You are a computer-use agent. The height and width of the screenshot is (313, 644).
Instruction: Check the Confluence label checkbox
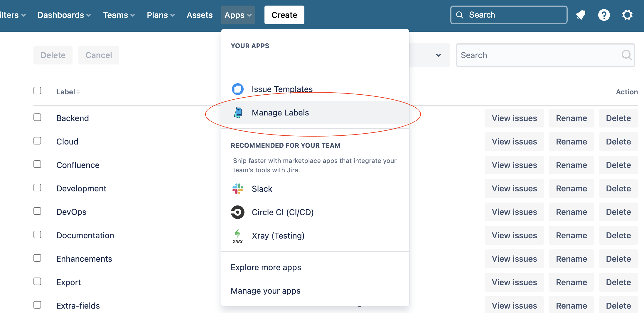click(37, 164)
